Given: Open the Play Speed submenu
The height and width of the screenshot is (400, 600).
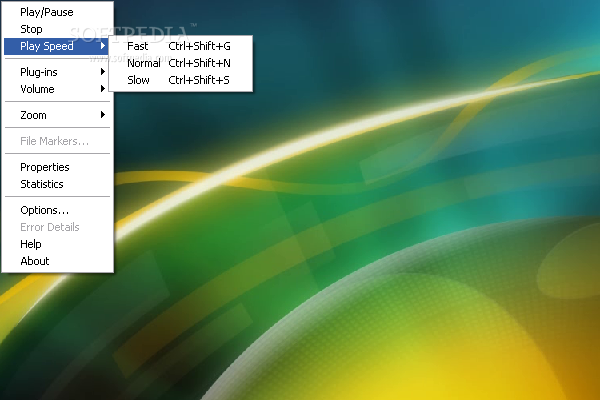Looking at the screenshot, I should [57, 46].
